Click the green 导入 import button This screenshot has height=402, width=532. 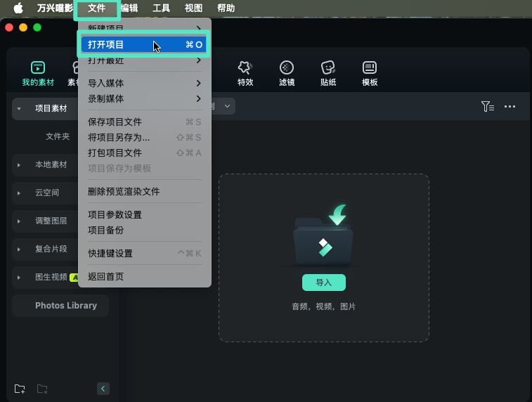[x=323, y=283]
